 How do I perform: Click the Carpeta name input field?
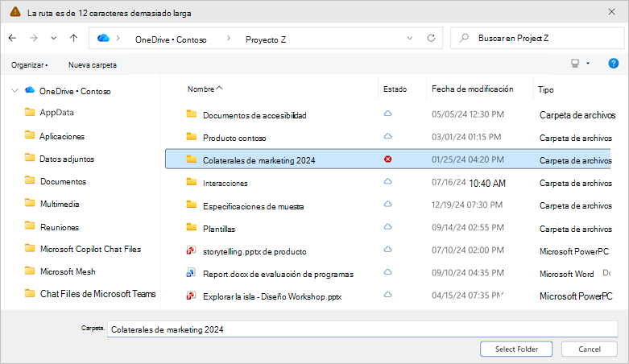coord(362,329)
